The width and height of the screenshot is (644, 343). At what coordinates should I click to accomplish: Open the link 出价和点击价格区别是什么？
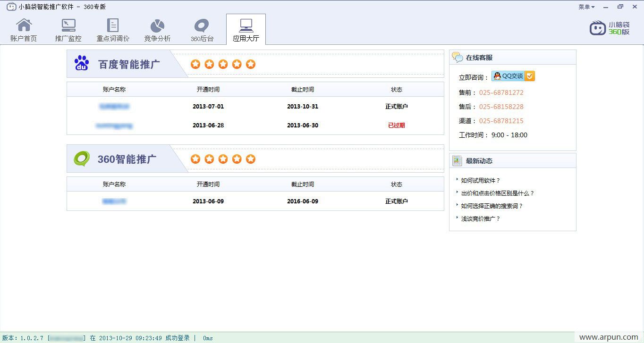coord(498,193)
